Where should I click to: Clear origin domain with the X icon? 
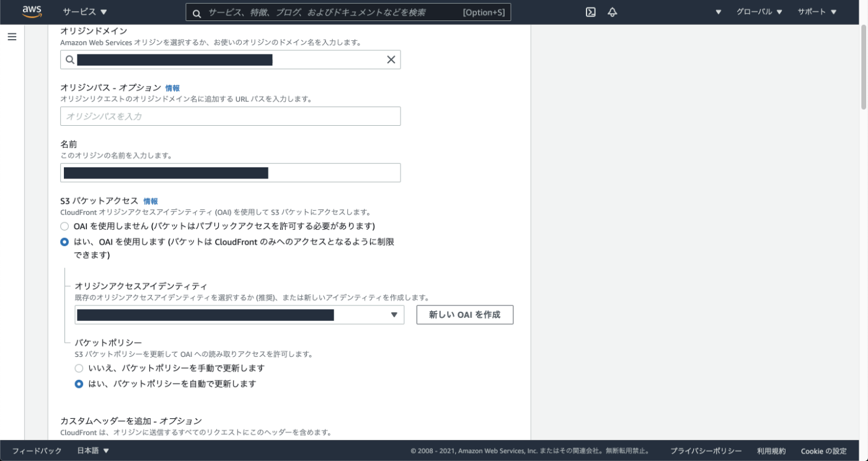pyautogui.click(x=391, y=59)
